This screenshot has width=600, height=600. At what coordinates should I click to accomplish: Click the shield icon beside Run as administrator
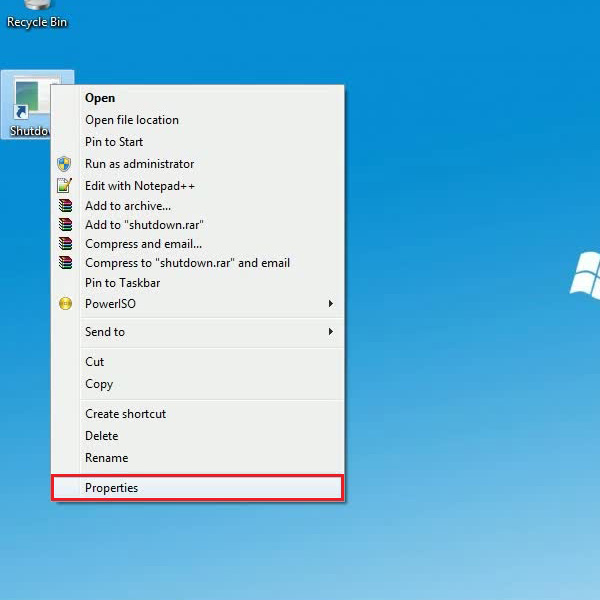(x=64, y=164)
